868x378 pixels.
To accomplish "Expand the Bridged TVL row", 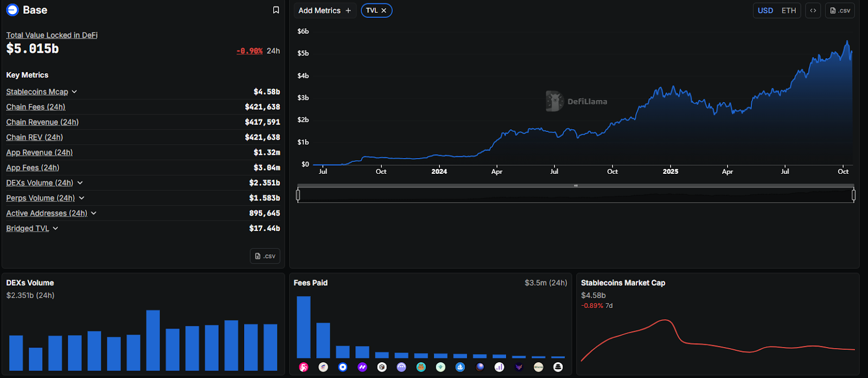I will coord(55,229).
